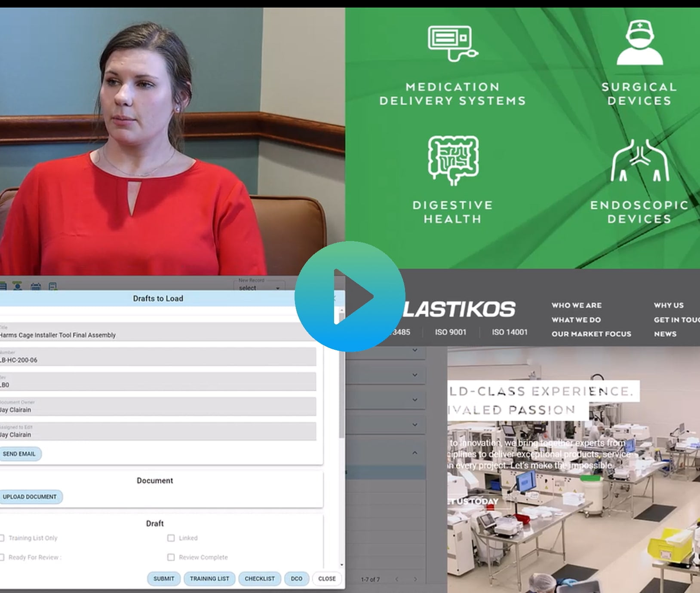Click the Medication Delivery Systems icon
The height and width of the screenshot is (593, 700).
point(452,43)
